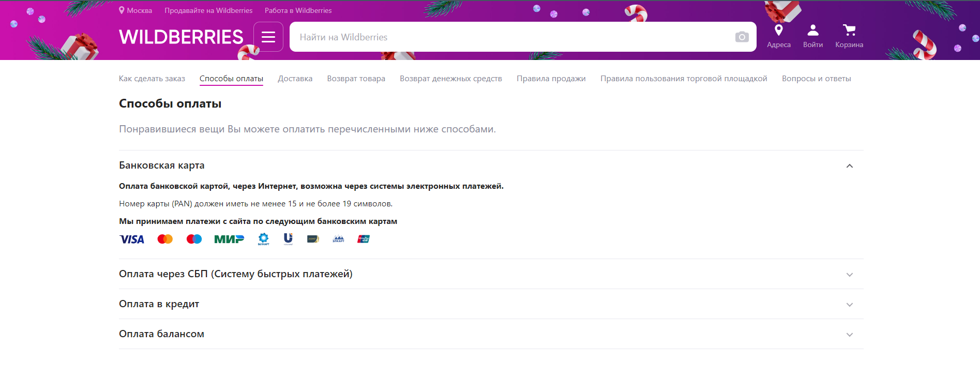Viewport: 980px width, 376px height.
Task: Click Работа в Wildberries link
Action: click(x=298, y=10)
